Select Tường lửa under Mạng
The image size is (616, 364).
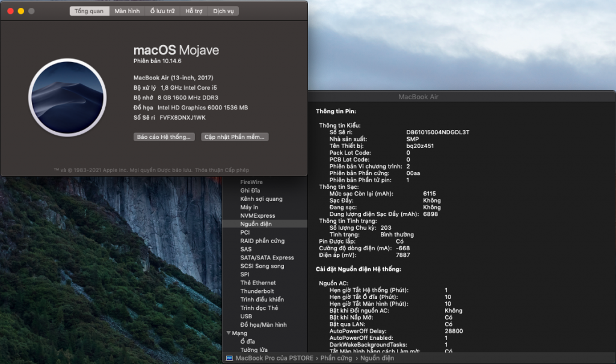254,350
